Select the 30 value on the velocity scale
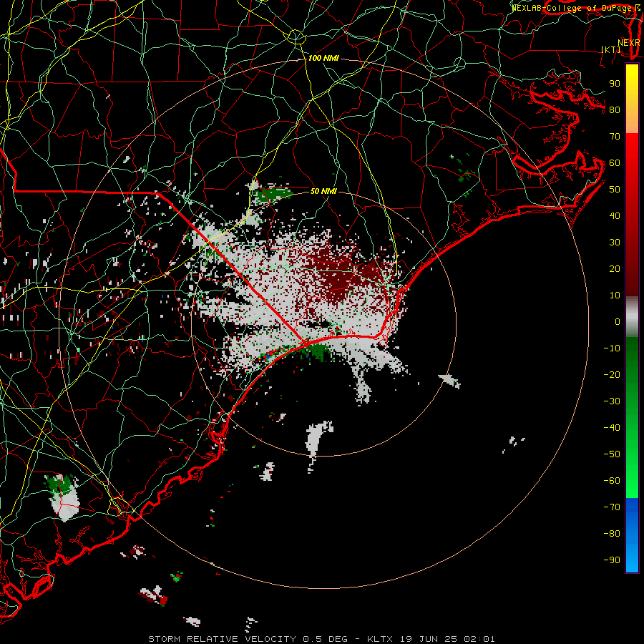Image resolution: width=644 pixels, height=644 pixels. tap(615, 243)
